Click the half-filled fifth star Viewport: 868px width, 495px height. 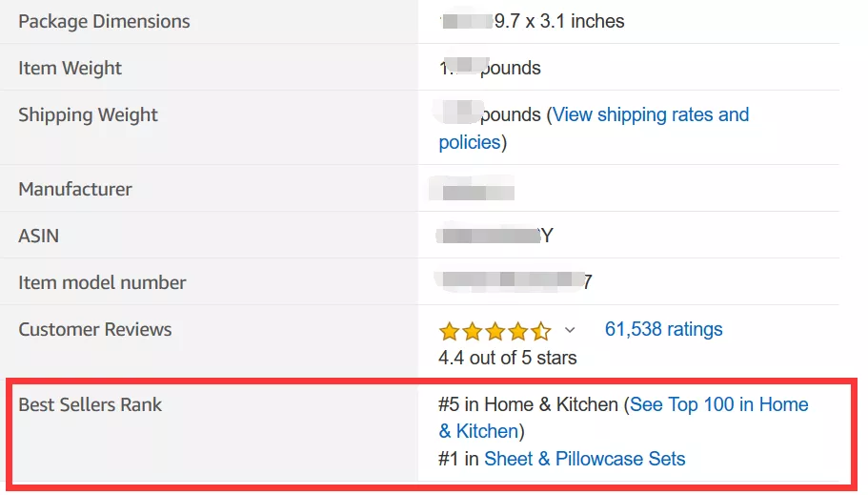541,331
